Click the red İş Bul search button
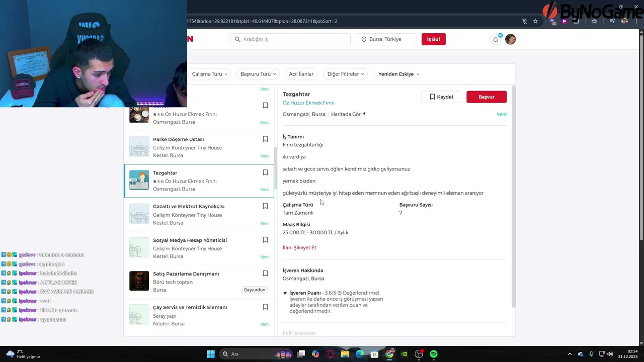Screen dimensions: 644x362 point(434,39)
